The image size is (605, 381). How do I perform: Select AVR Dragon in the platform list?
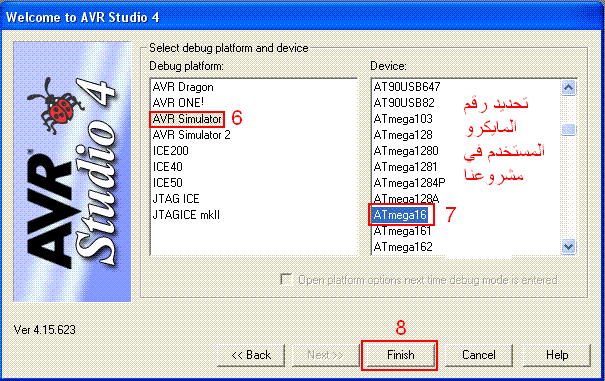[x=183, y=87]
